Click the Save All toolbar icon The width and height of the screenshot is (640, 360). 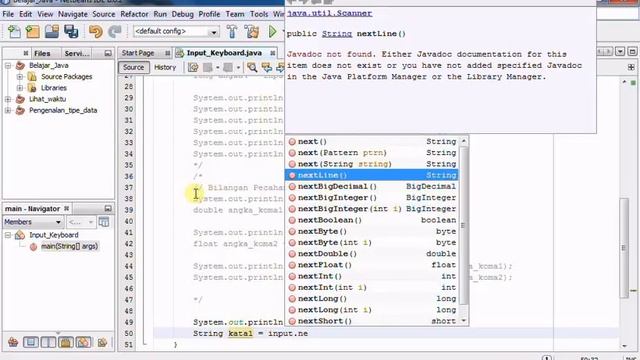[x=71, y=31]
